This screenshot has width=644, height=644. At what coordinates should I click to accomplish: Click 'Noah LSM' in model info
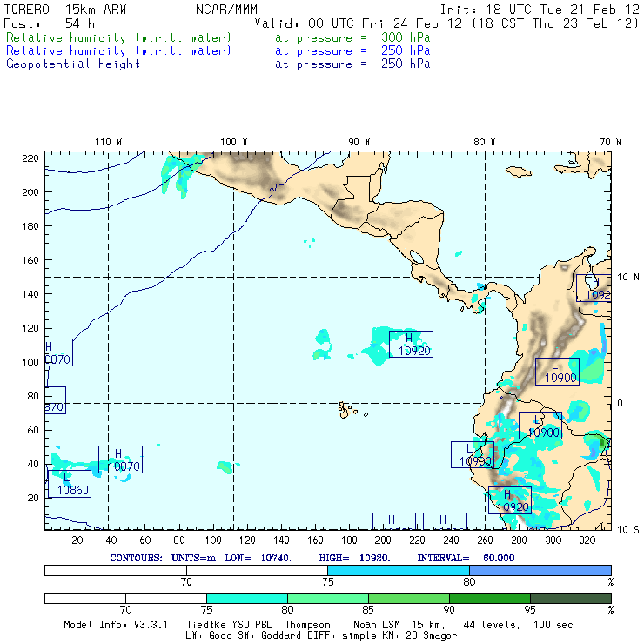pos(377,625)
